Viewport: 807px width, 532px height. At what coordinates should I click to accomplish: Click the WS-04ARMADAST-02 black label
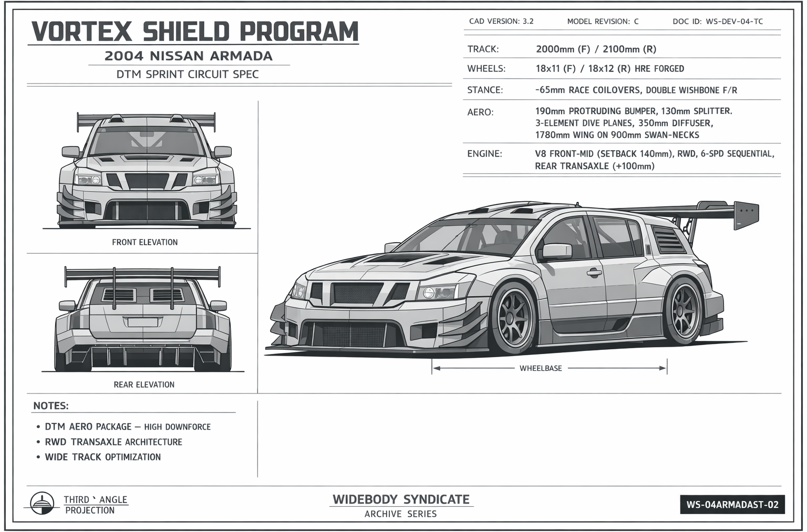coord(732,505)
